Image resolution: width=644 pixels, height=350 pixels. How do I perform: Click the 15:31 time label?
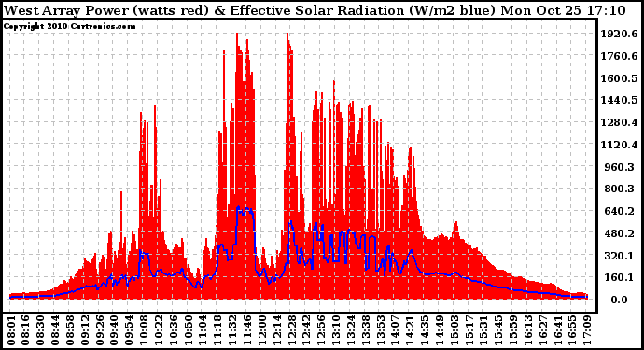pos(484,330)
